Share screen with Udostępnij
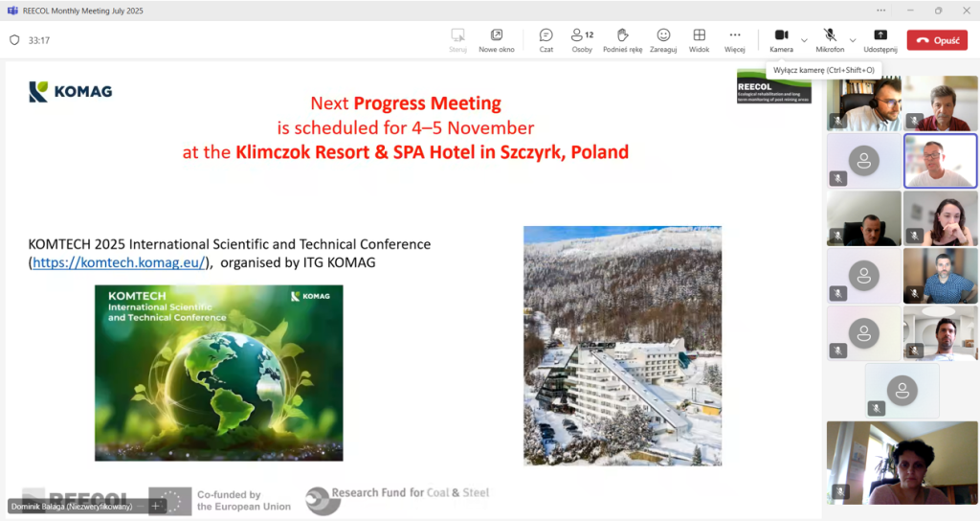The width and height of the screenshot is (980, 521). click(880, 40)
